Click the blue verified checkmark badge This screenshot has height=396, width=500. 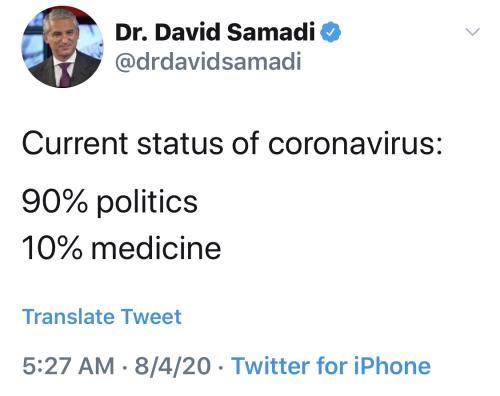(x=331, y=32)
